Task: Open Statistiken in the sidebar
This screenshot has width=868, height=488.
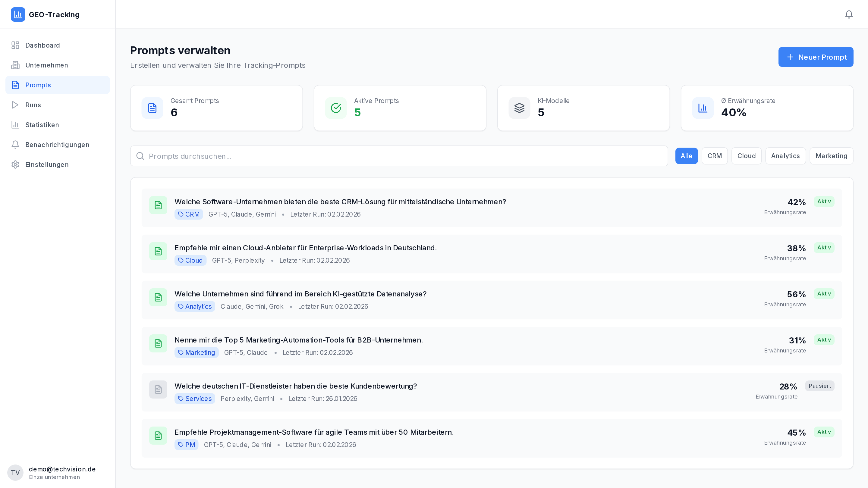Action: point(42,125)
